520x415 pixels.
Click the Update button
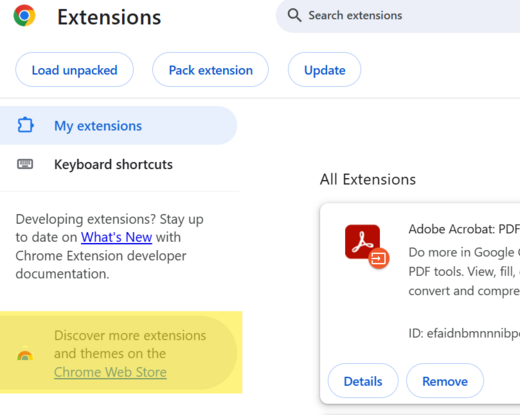(325, 70)
